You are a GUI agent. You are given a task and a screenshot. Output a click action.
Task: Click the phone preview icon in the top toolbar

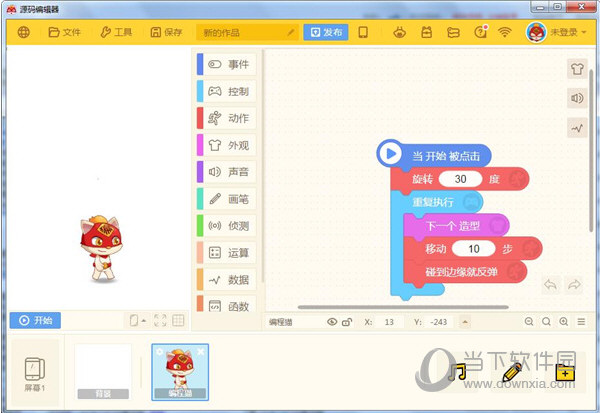(x=363, y=32)
